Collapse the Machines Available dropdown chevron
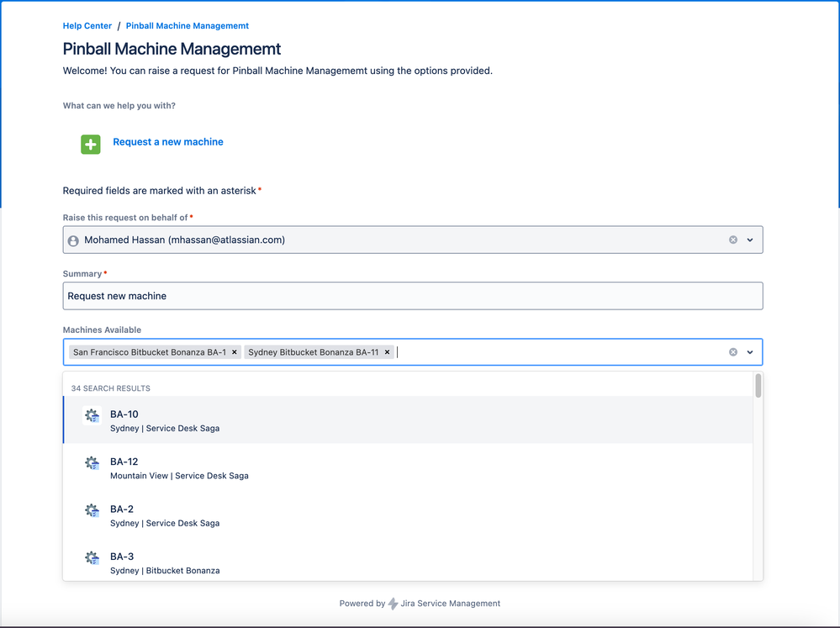The width and height of the screenshot is (840, 628). (x=750, y=352)
